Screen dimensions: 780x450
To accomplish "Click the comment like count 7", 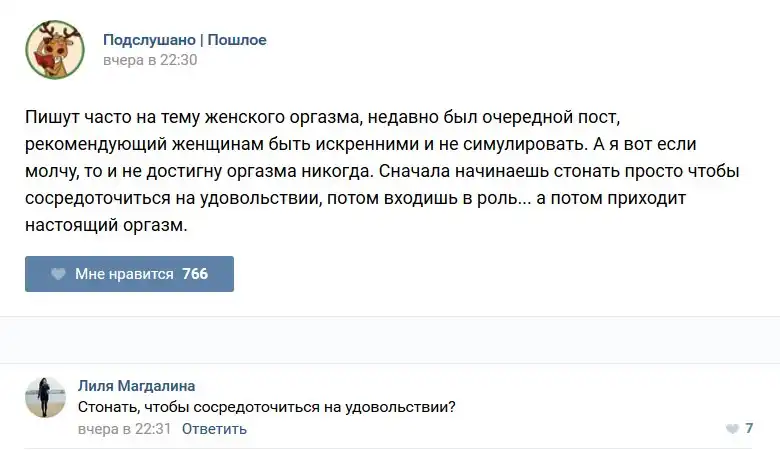I will pyautogui.click(x=749, y=429).
